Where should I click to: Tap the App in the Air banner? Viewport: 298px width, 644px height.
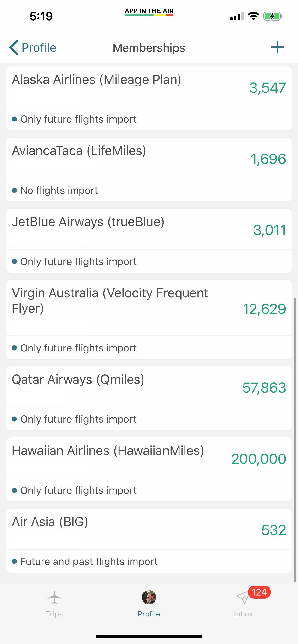(149, 11)
